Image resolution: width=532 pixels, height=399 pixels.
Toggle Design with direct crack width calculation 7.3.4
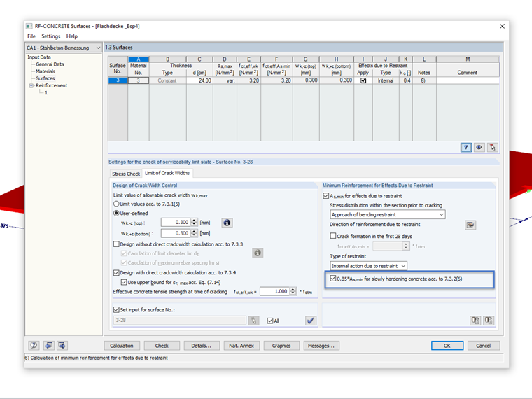click(116, 272)
